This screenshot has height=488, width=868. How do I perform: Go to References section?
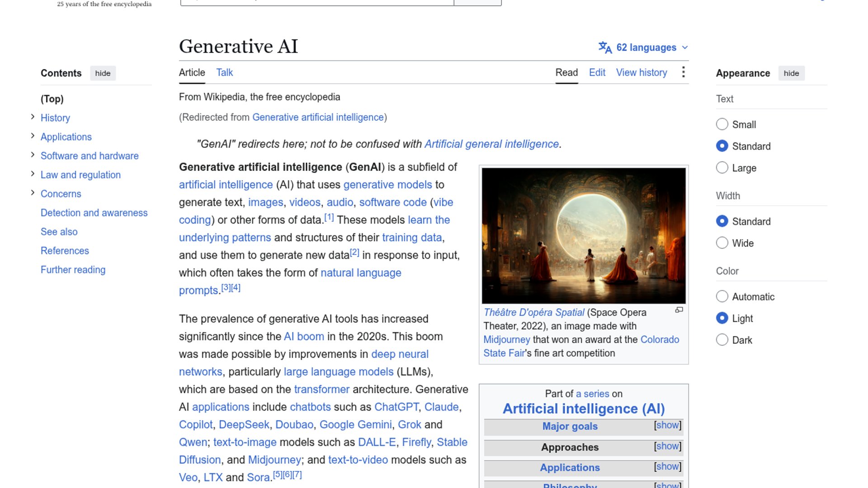pyautogui.click(x=65, y=251)
